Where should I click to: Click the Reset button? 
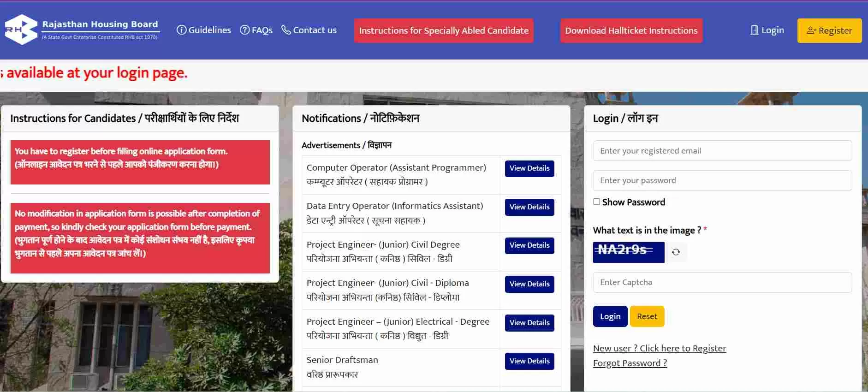coord(647,316)
